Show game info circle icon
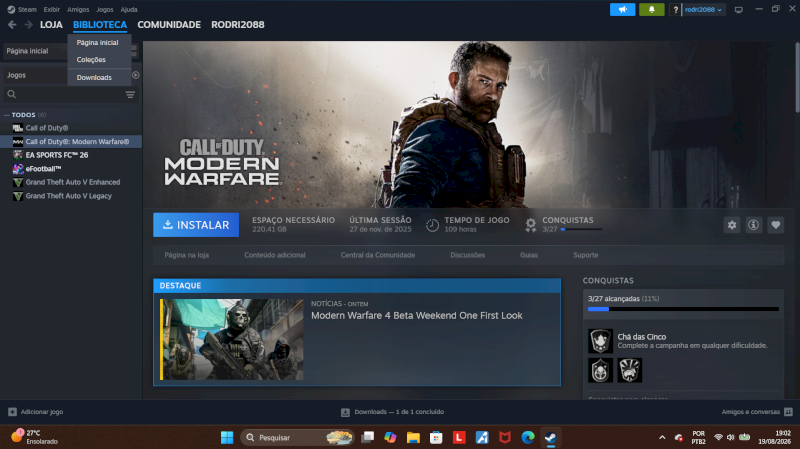Screen dimensions: 800x449 [x=754, y=225]
